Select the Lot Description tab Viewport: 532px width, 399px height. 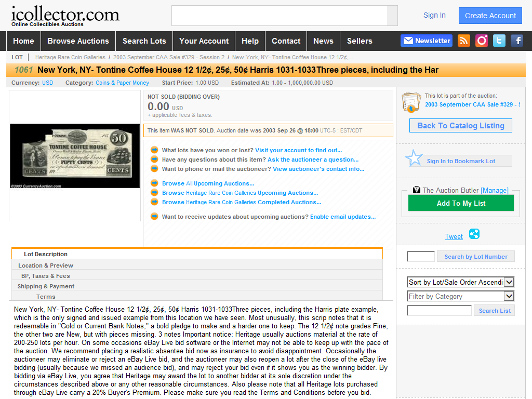197,254
